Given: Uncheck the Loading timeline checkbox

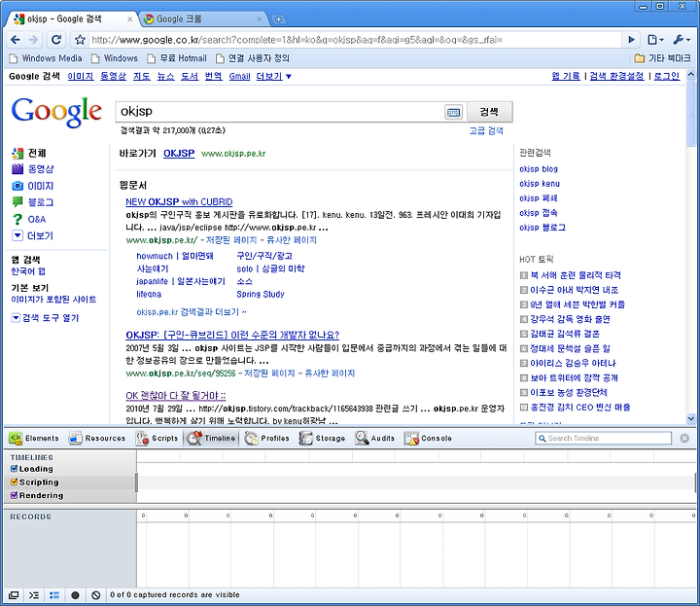Looking at the screenshot, I should (x=14, y=469).
